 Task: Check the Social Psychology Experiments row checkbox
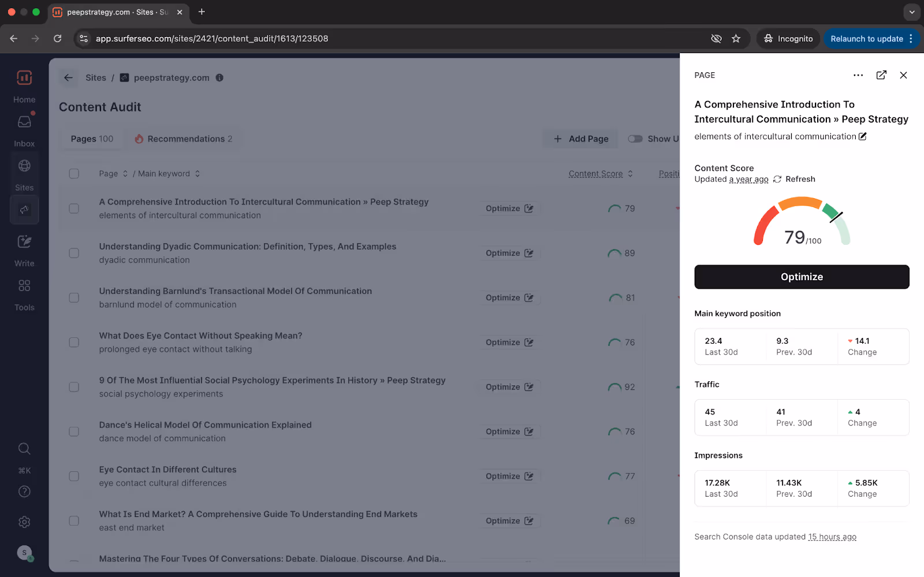tap(74, 387)
